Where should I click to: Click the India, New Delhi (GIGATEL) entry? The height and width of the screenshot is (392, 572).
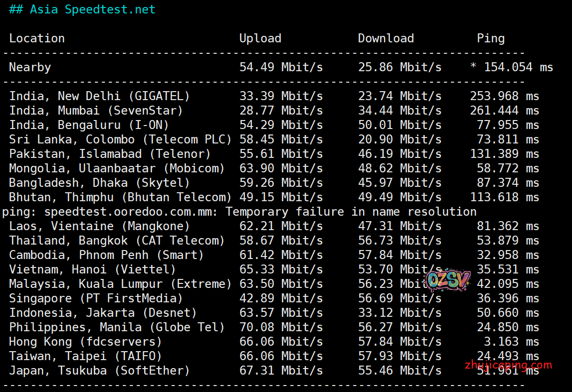[x=99, y=96]
